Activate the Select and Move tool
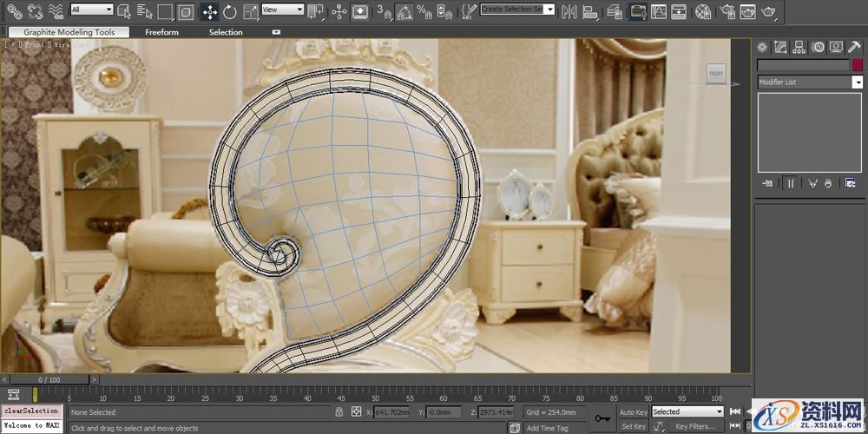868x434 pixels. [x=209, y=11]
